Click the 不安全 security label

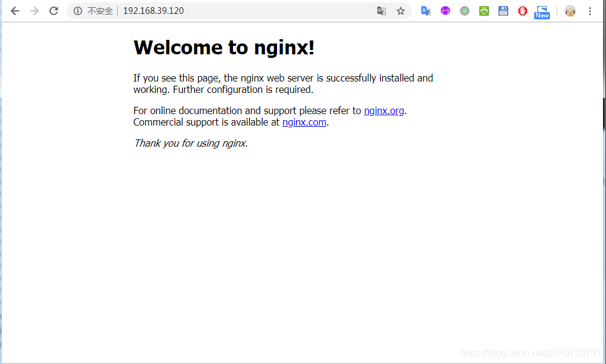click(x=100, y=11)
